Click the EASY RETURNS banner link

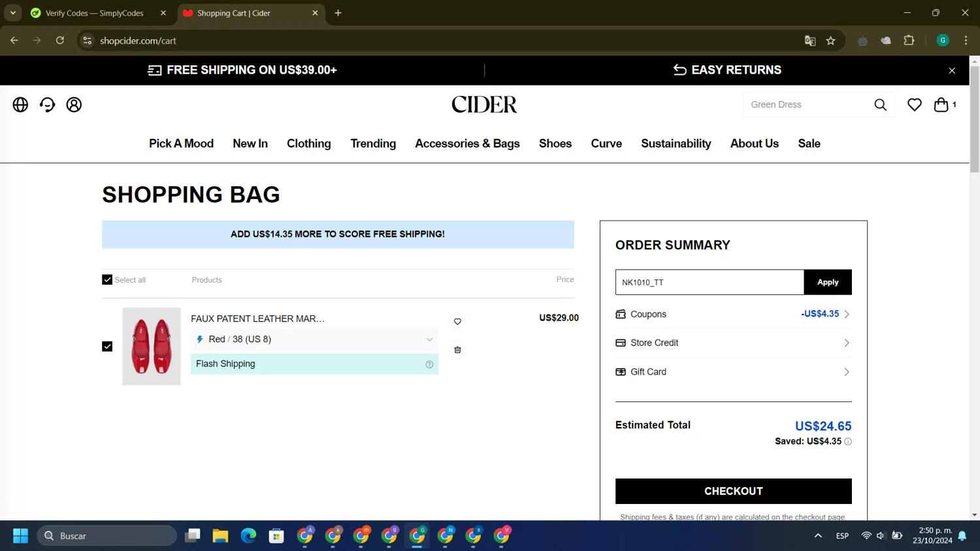point(727,70)
